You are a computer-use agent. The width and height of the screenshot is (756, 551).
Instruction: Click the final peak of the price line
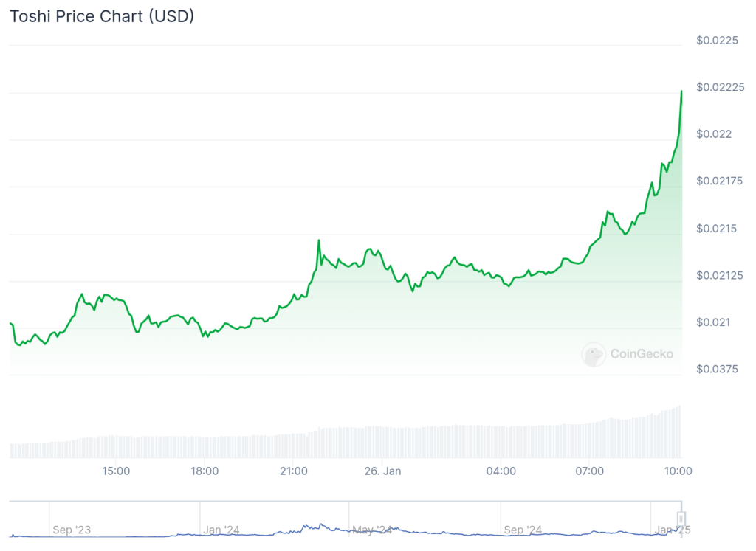pyautogui.click(x=681, y=91)
